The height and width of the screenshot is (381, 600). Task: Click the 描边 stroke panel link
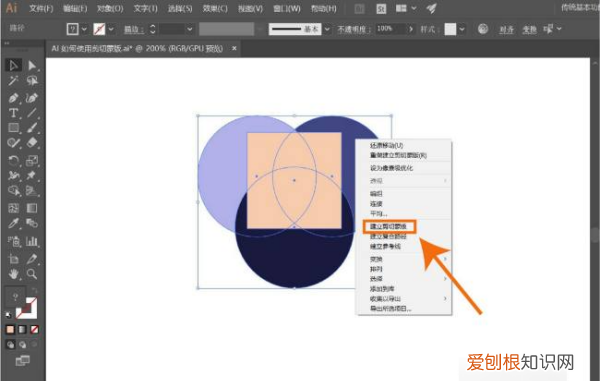pyautogui.click(x=134, y=29)
